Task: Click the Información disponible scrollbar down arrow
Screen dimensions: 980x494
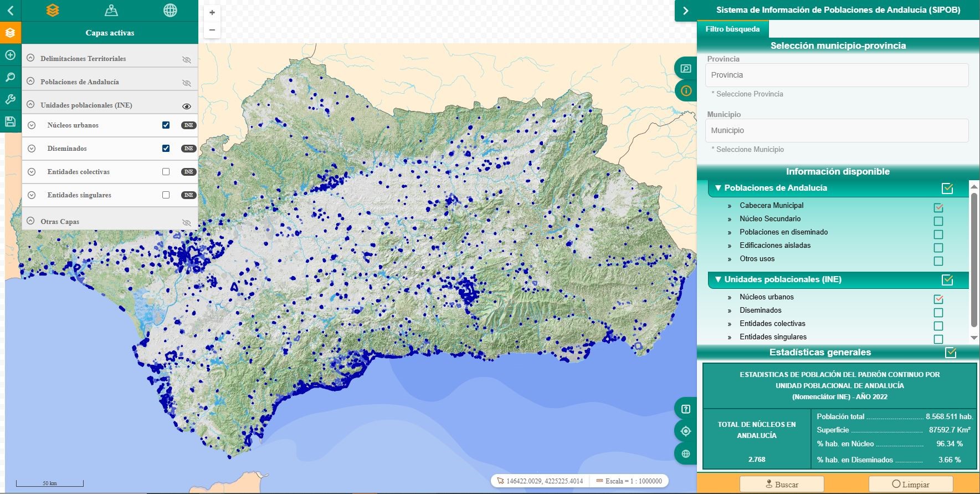Action: 974,338
